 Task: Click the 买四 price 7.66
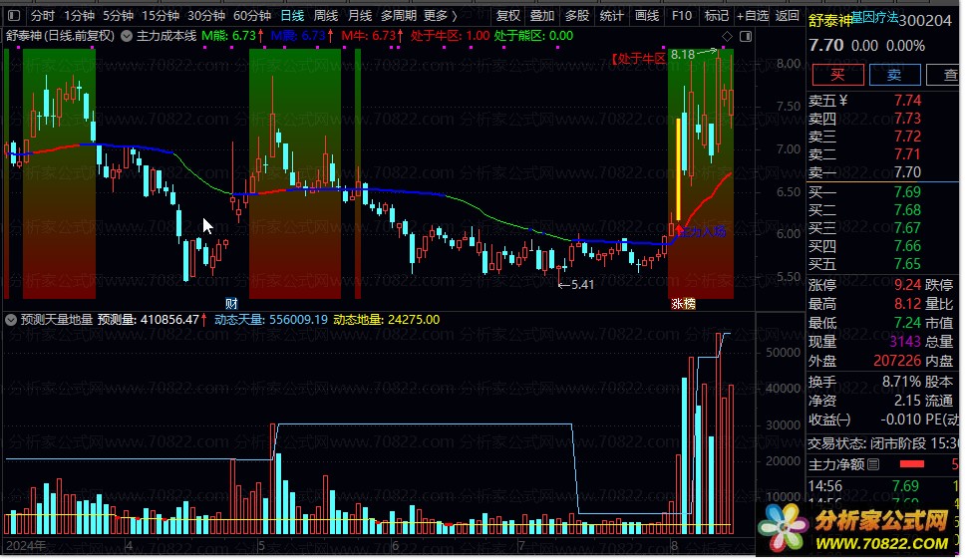tap(907, 246)
